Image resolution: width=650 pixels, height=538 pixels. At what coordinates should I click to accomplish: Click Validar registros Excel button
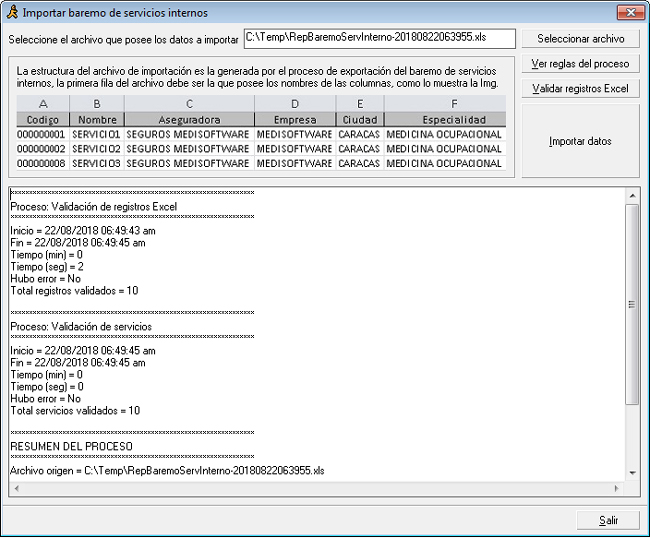pos(580,89)
